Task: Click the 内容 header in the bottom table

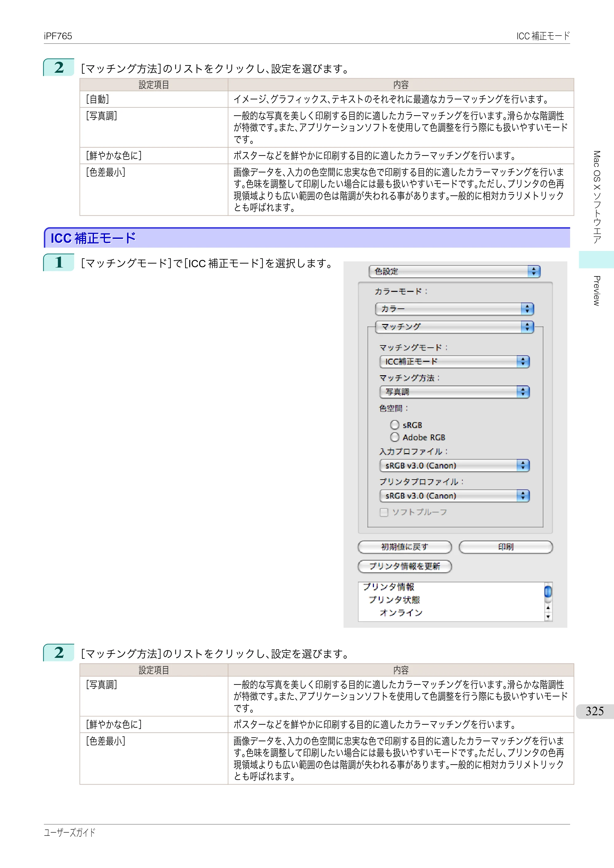Action: point(401,670)
